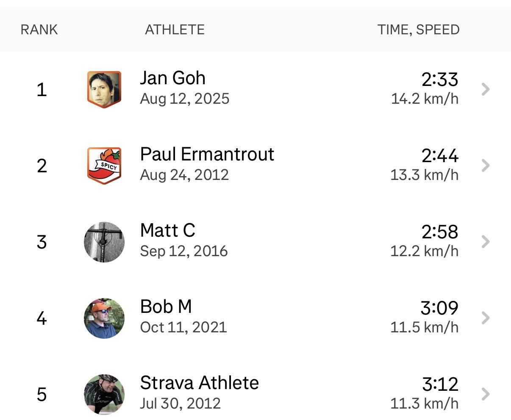
Task: Open Matt C's handlebar avatar
Action: click(104, 242)
